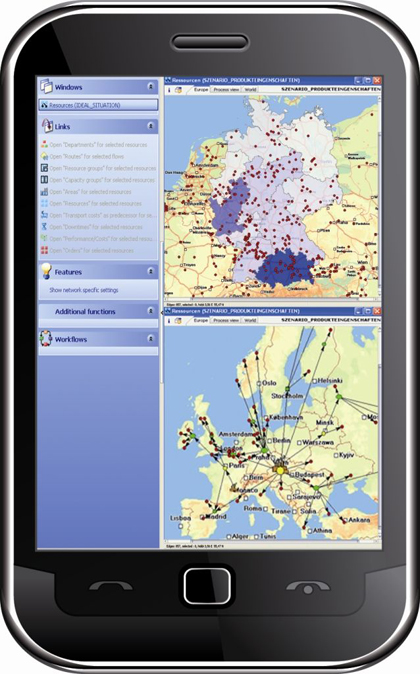Screen dimensions: 420x674
Task: Click the dark blue Bavaria region on upper map
Action: (286, 267)
